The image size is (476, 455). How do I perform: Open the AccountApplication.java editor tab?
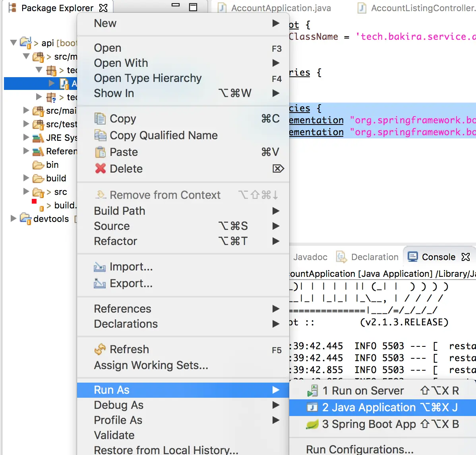[275, 8]
